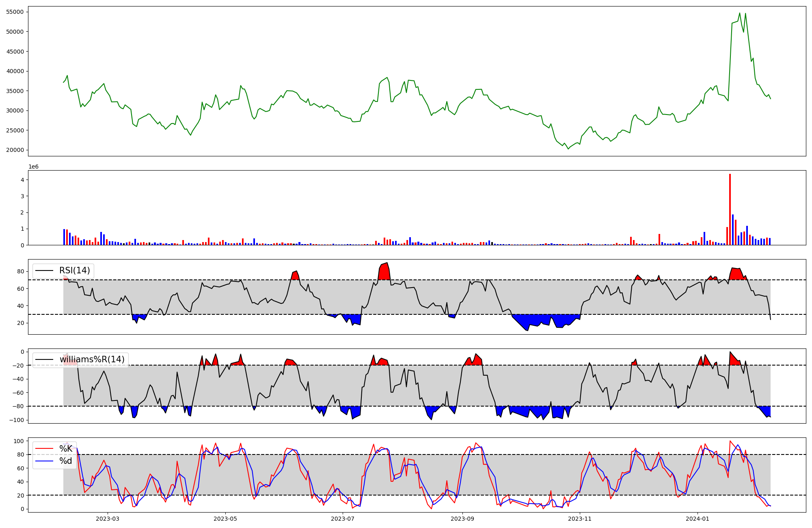Click the 50000 price axis label
Image resolution: width=812 pixels, height=528 pixels.
[x=15, y=32]
